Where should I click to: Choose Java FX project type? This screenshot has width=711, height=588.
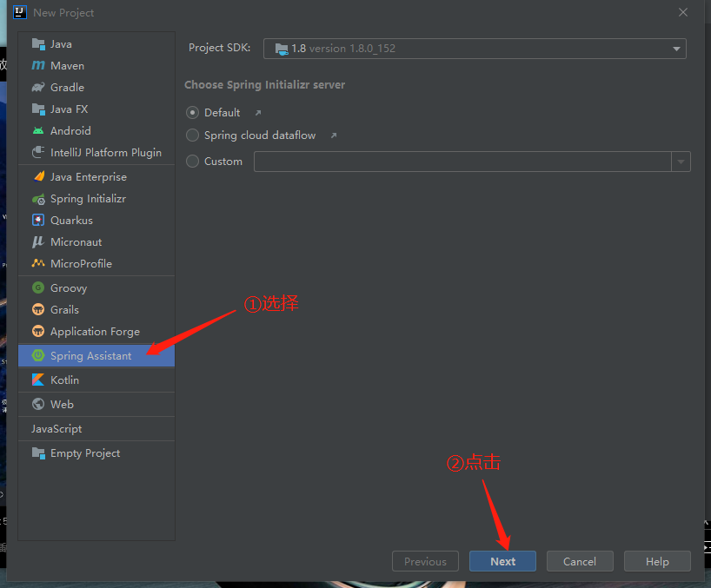(96, 109)
